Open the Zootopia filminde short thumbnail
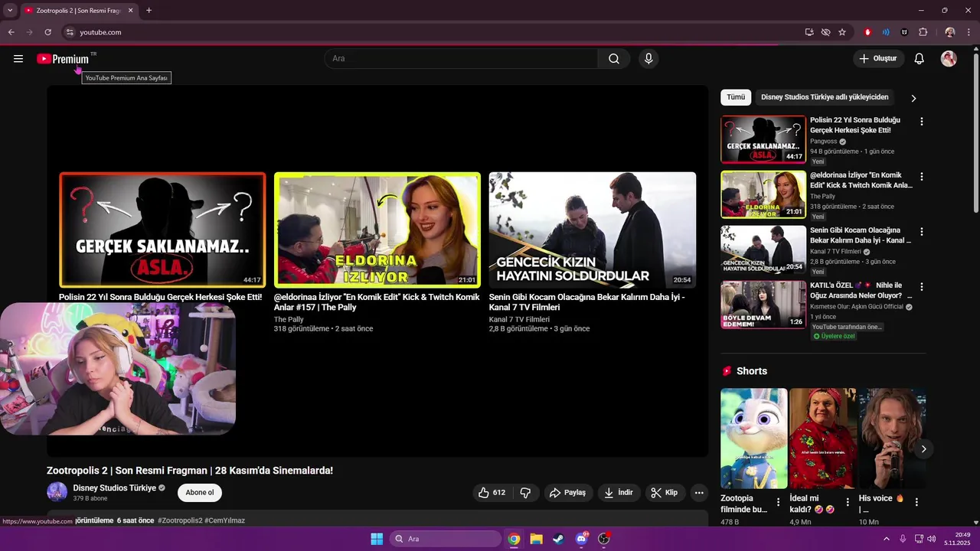Image resolution: width=980 pixels, height=551 pixels. [753, 439]
